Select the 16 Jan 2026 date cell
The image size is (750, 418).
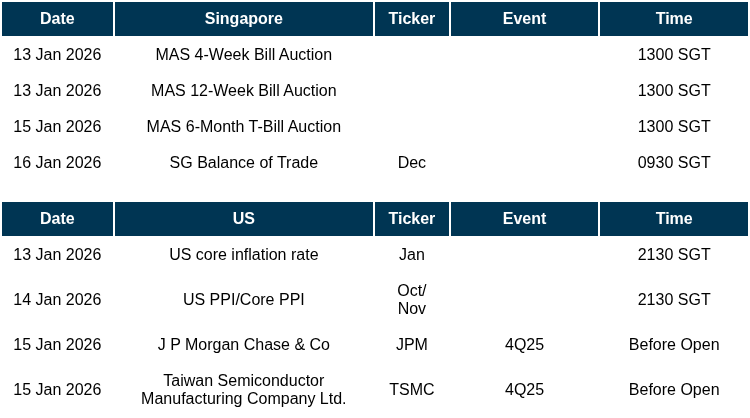coord(57,163)
